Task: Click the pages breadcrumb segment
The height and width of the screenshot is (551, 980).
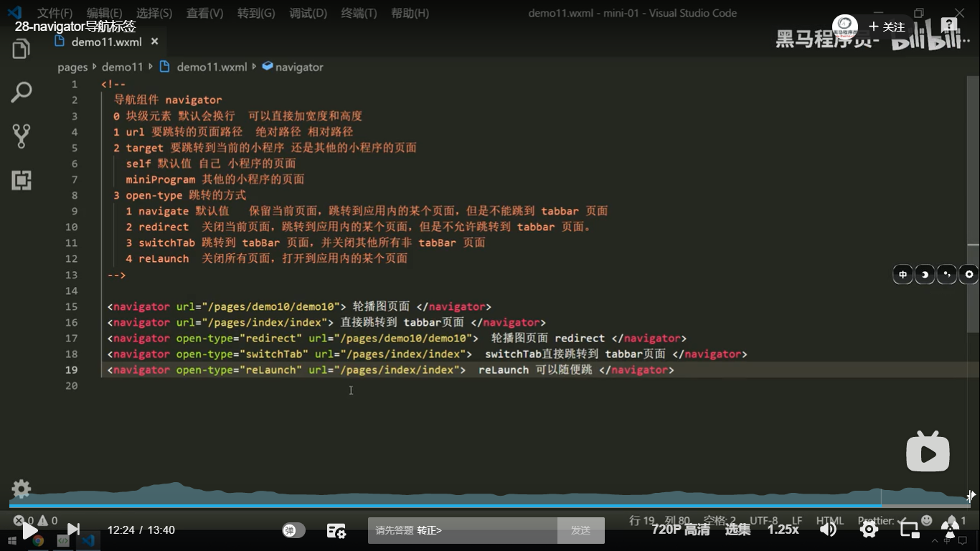Action: (x=72, y=67)
